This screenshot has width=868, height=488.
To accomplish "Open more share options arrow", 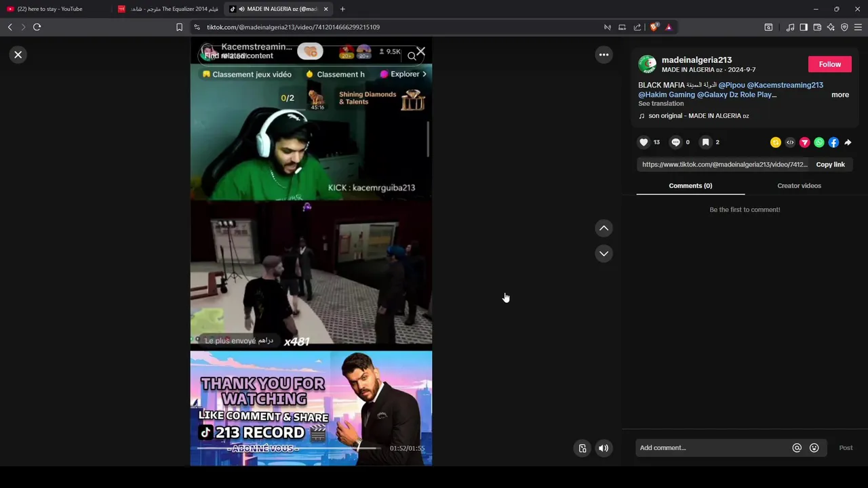I will (x=848, y=142).
